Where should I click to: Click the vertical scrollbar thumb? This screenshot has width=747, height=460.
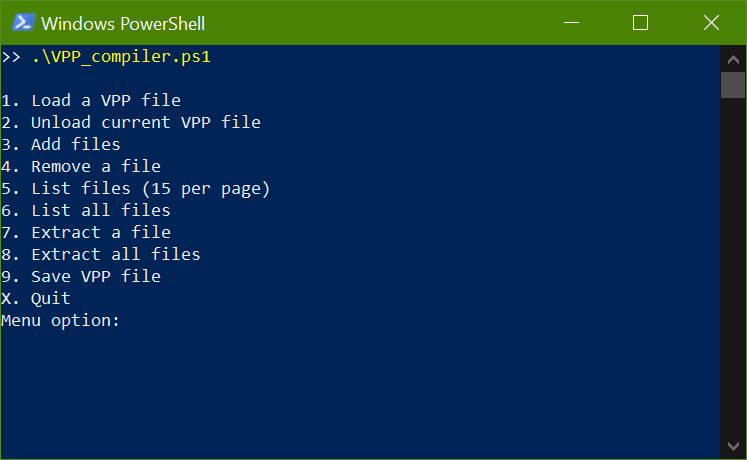coord(733,85)
